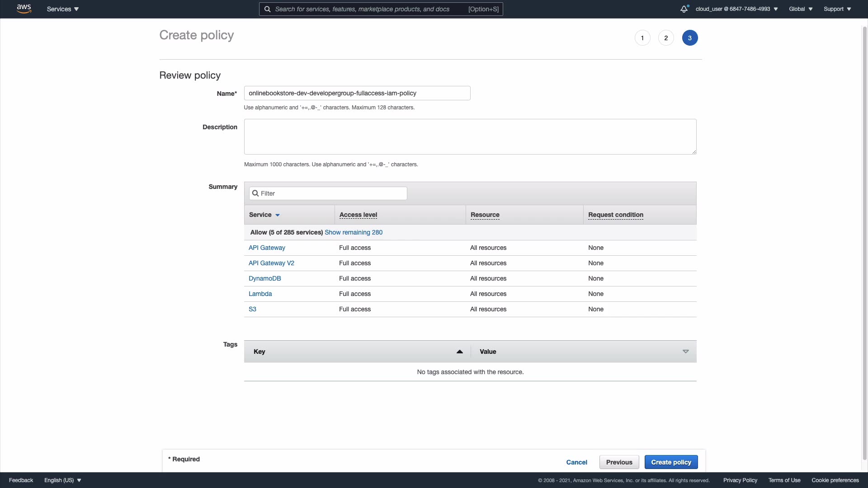Click the search magnifier icon in top bar
The height and width of the screenshot is (488, 868).
click(x=267, y=9)
